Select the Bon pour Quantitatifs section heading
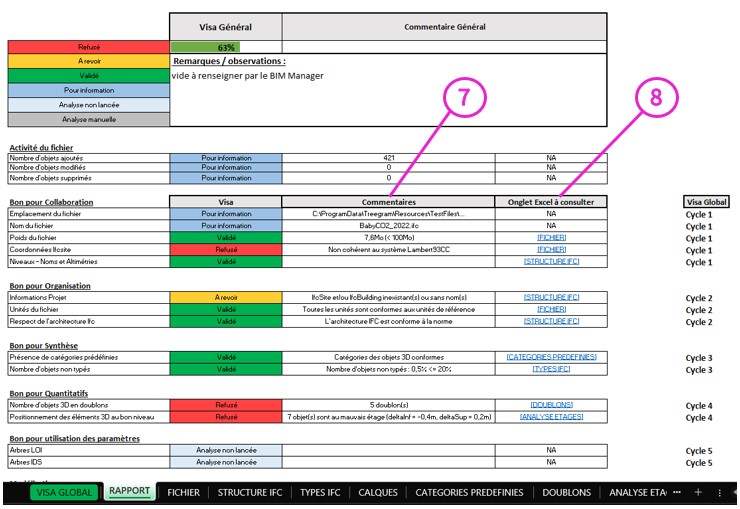The height and width of the screenshot is (509, 740). [x=49, y=393]
